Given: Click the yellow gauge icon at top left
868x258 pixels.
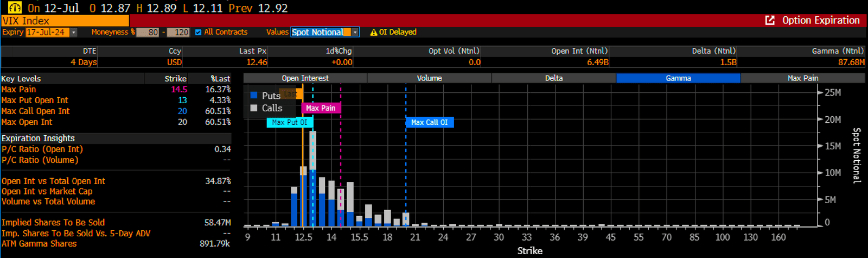Looking at the screenshot, I should 15,8.
